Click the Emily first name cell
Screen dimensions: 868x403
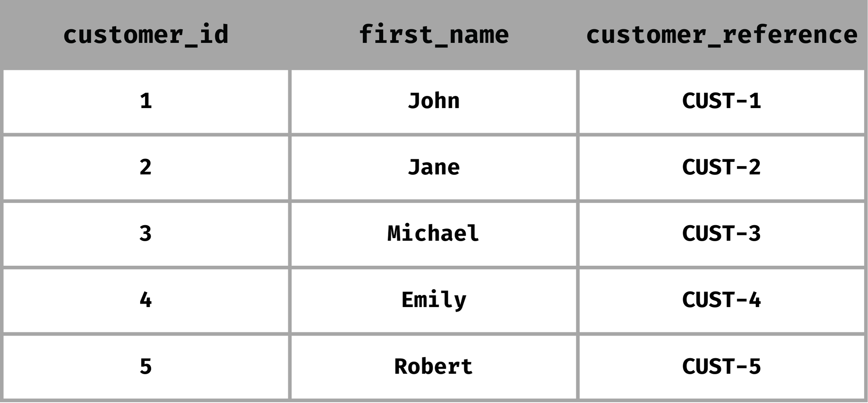tap(433, 300)
